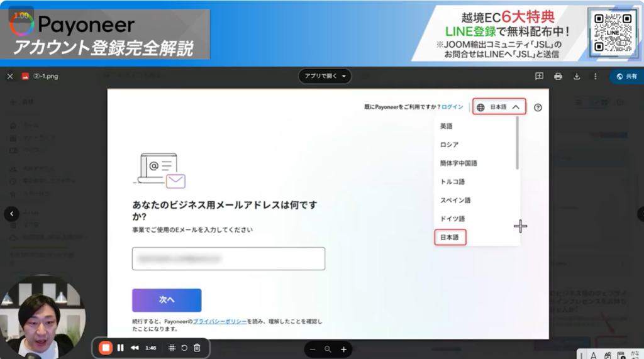
Task: Choose 日本語 in the language list
Action: [x=450, y=238]
